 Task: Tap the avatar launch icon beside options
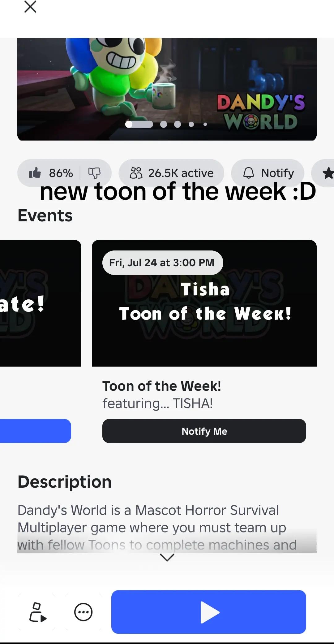(37, 612)
